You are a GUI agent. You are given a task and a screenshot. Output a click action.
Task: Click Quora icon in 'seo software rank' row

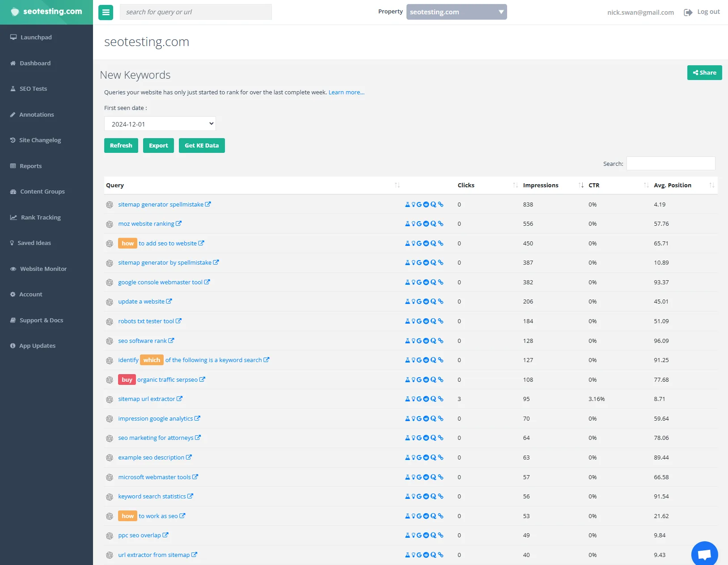click(x=433, y=341)
